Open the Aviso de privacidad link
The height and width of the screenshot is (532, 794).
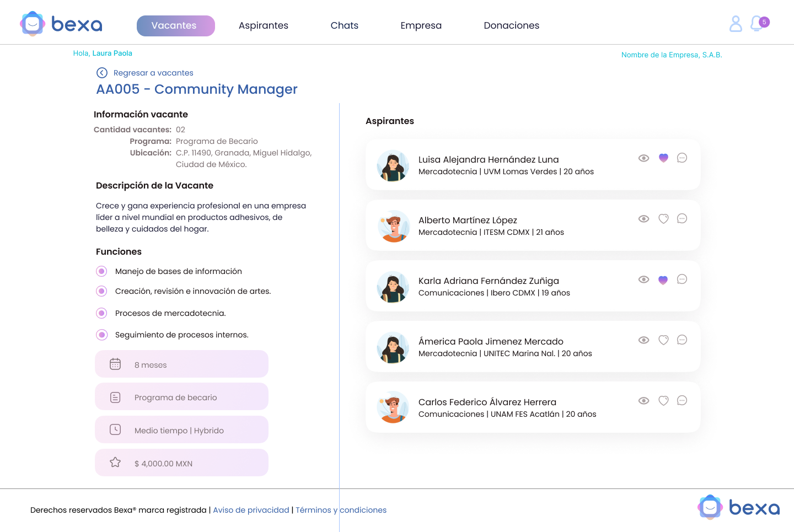coord(251,510)
